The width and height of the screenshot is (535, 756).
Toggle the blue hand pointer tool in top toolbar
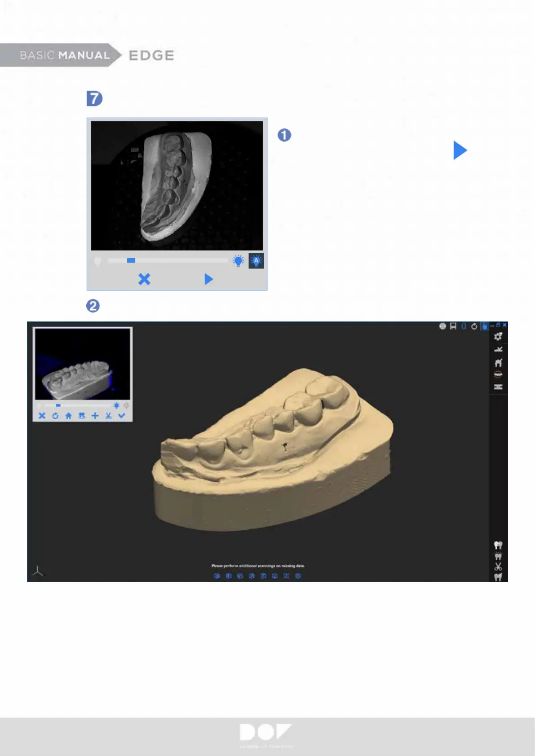[484, 326]
